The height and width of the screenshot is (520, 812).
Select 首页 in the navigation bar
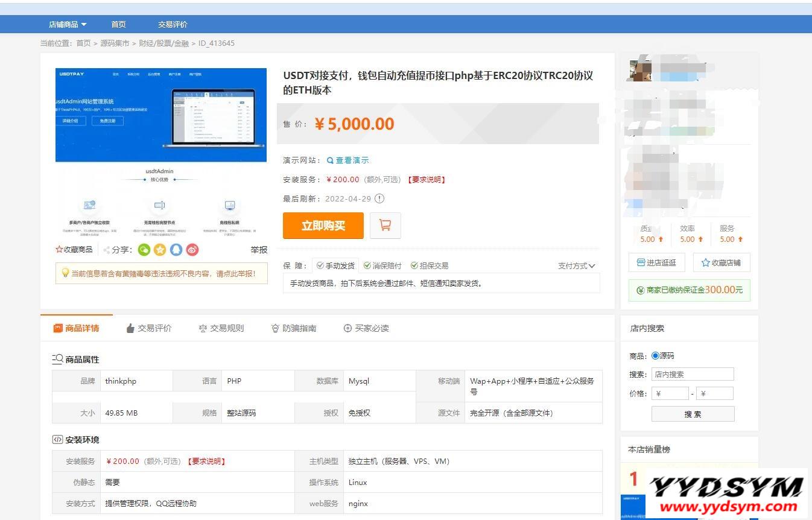118,24
